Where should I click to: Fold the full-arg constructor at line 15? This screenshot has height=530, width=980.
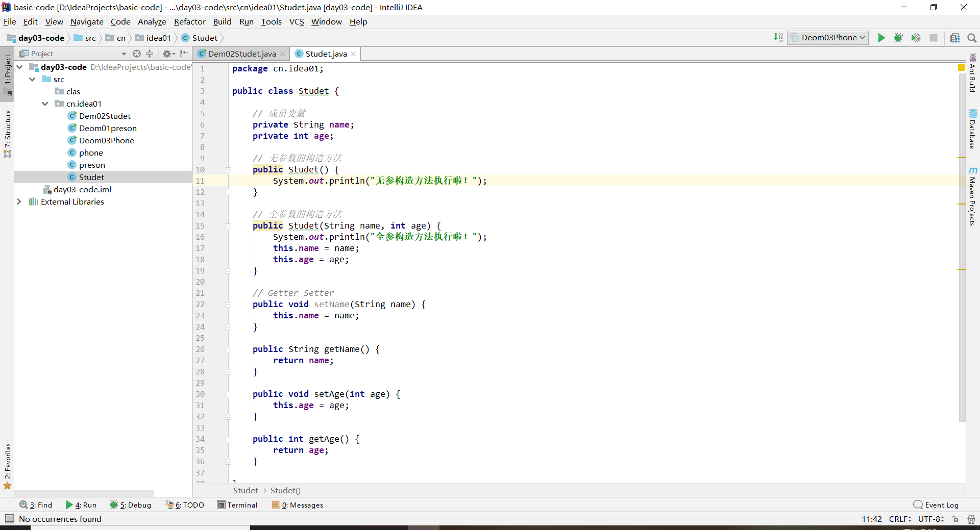pyautogui.click(x=229, y=226)
